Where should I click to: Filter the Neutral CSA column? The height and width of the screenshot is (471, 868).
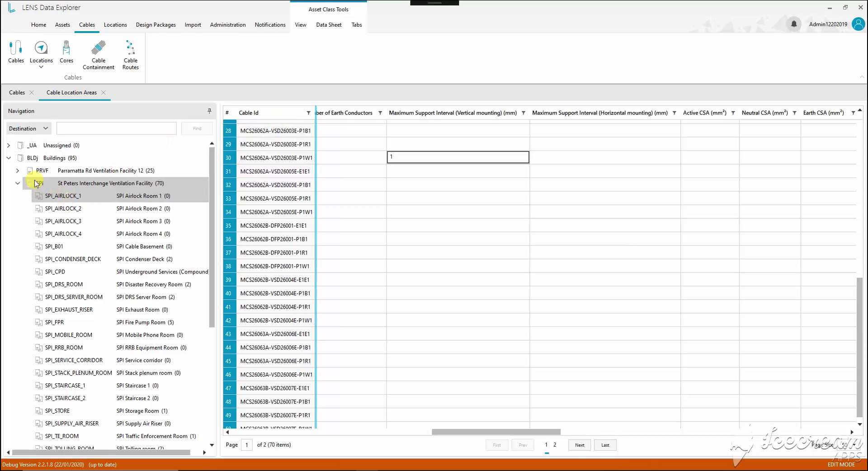click(x=794, y=113)
